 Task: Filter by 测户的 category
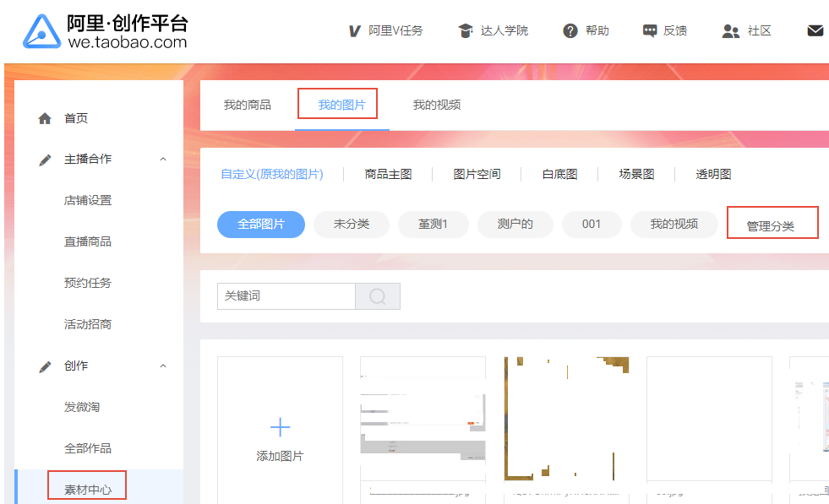coord(515,224)
